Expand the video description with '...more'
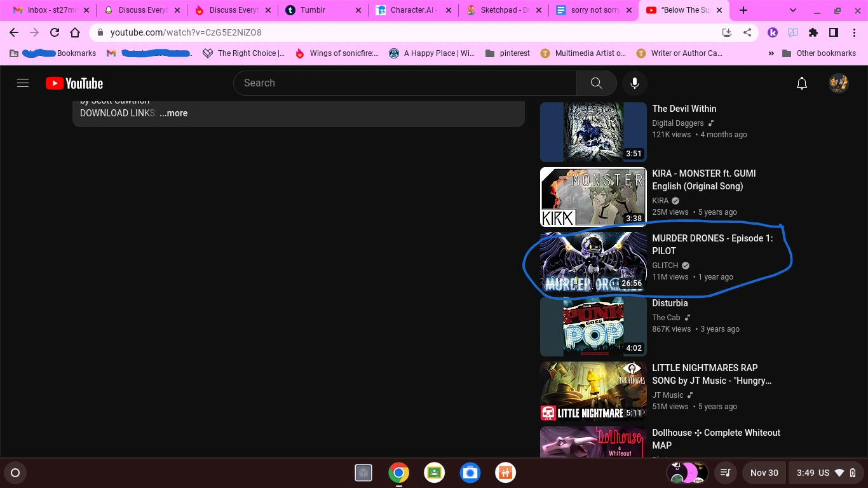 [x=173, y=113]
